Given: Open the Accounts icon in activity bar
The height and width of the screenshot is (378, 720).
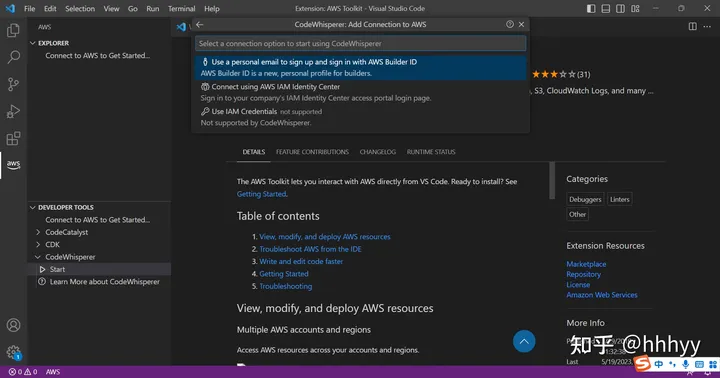Looking at the screenshot, I should 13,325.
